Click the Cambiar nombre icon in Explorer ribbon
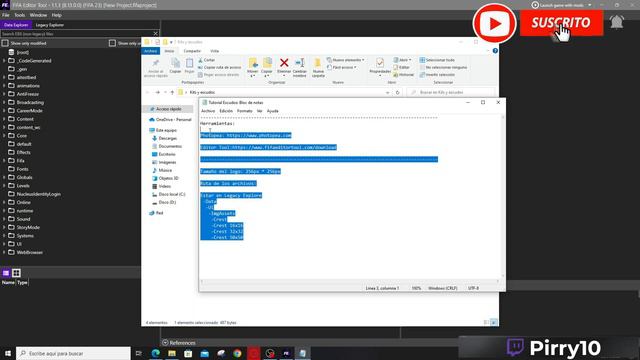 (x=300, y=63)
